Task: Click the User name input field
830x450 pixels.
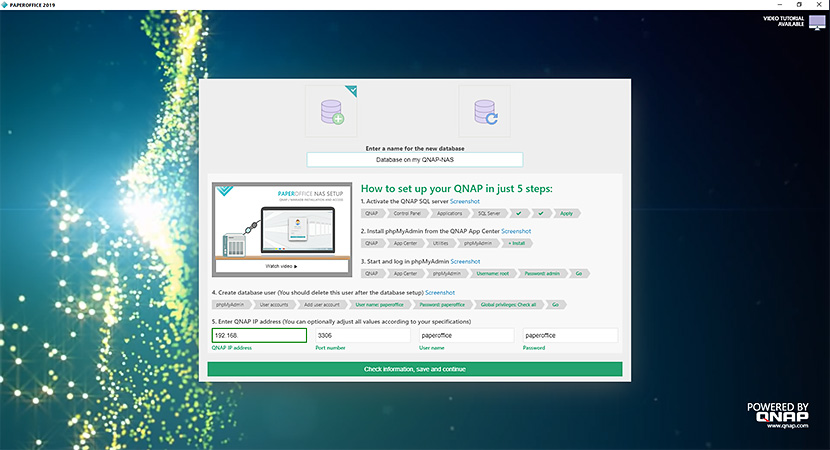Action: (466, 335)
